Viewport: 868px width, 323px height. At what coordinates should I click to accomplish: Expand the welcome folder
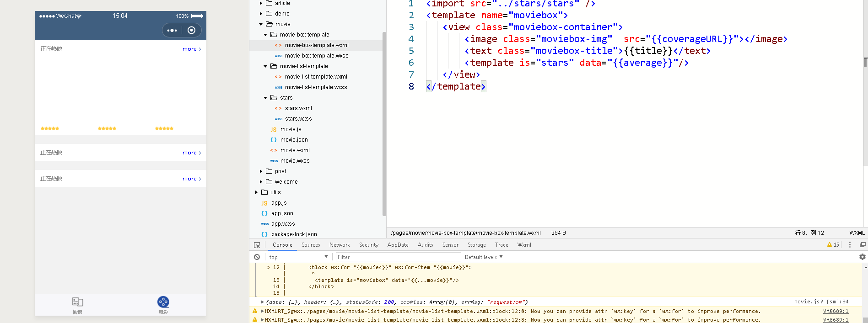(261, 182)
